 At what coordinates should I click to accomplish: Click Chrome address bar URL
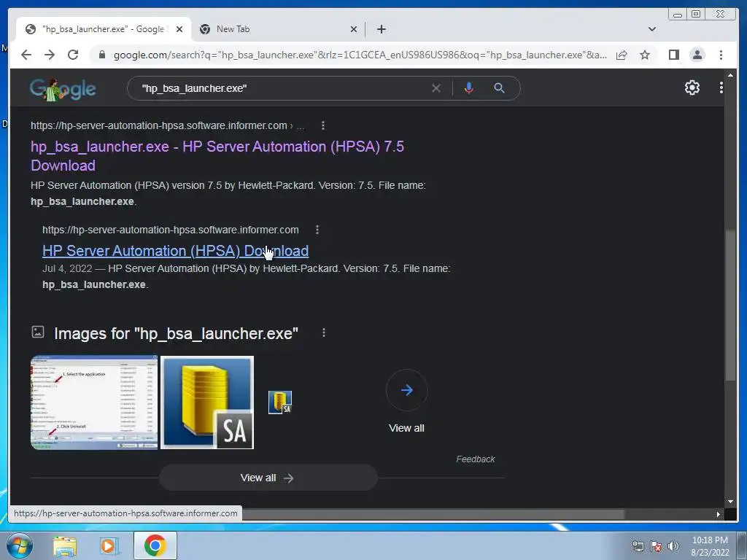click(360, 55)
